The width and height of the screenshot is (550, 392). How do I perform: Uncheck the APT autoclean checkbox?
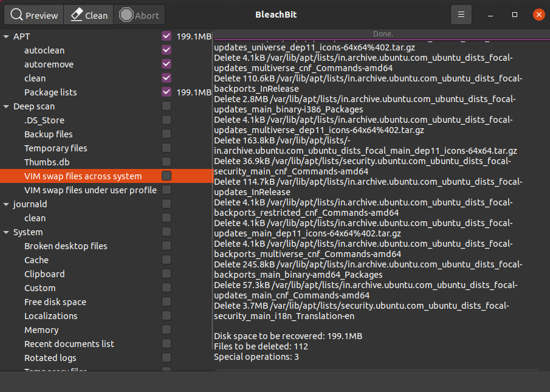tap(167, 50)
